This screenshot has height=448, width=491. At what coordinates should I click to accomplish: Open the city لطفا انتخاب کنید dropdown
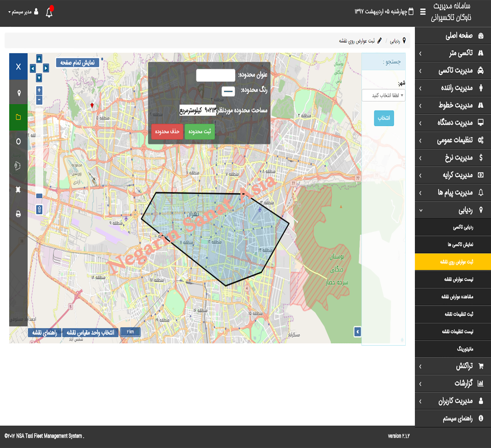[384, 95]
